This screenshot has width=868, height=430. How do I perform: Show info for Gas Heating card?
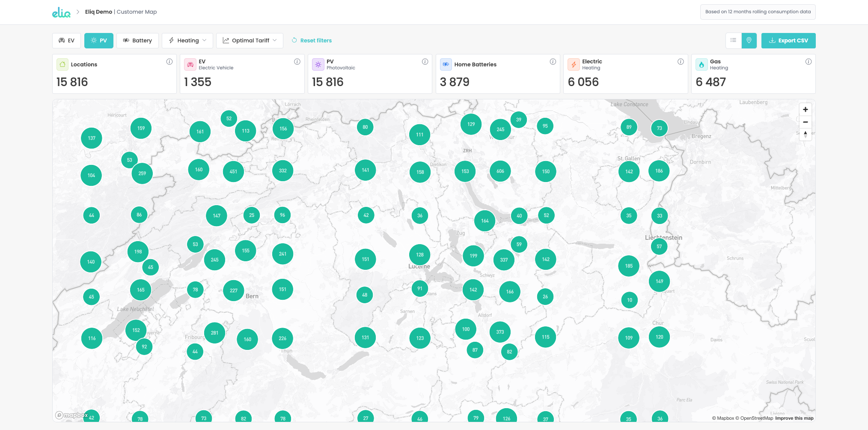[809, 62]
